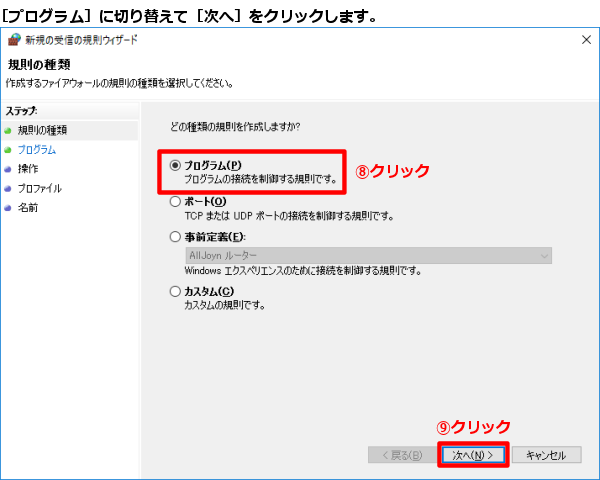600x480 pixels.
Task: Click the < 戻る(B) button
Action: tap(400, 455)
